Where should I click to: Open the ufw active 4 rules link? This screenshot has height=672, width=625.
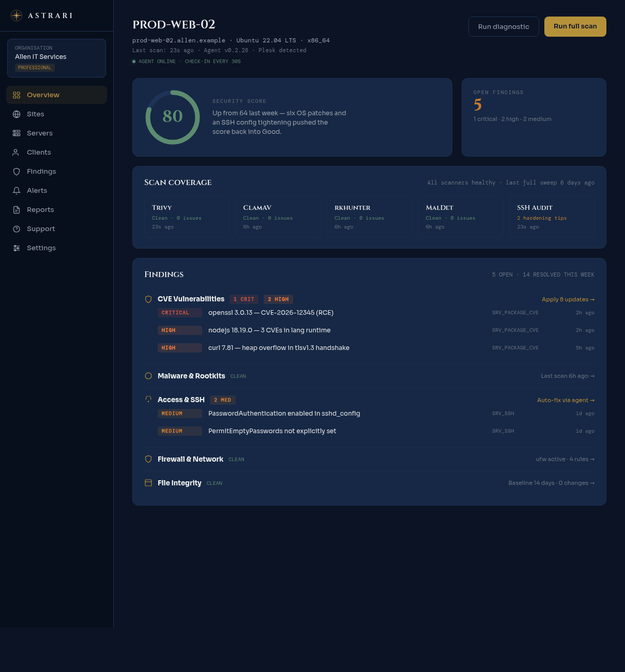pos(565,459)
